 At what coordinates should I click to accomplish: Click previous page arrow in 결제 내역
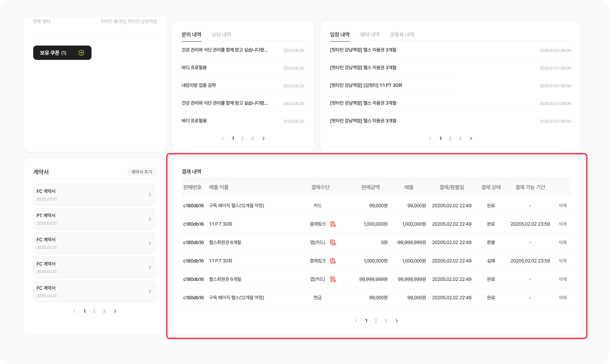coord(356,321)
